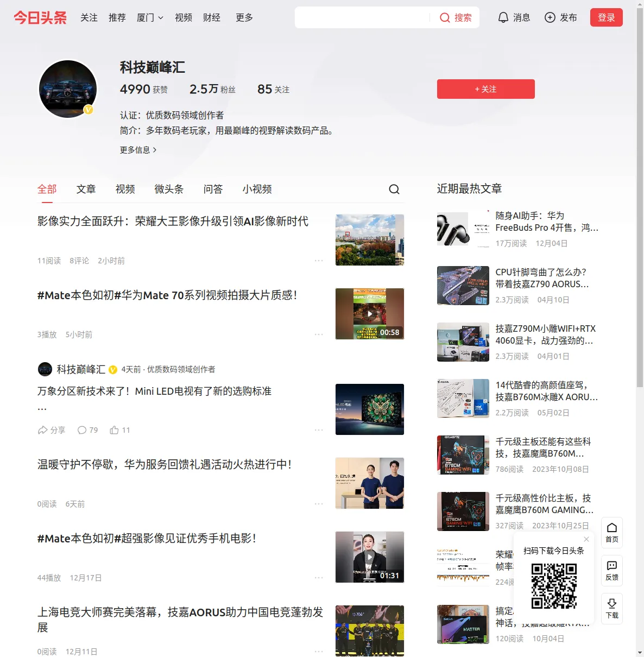This screenshot has width=644, height=657.
Task: Open 推荐 in top navigation
Action: [x=117, y=17]
